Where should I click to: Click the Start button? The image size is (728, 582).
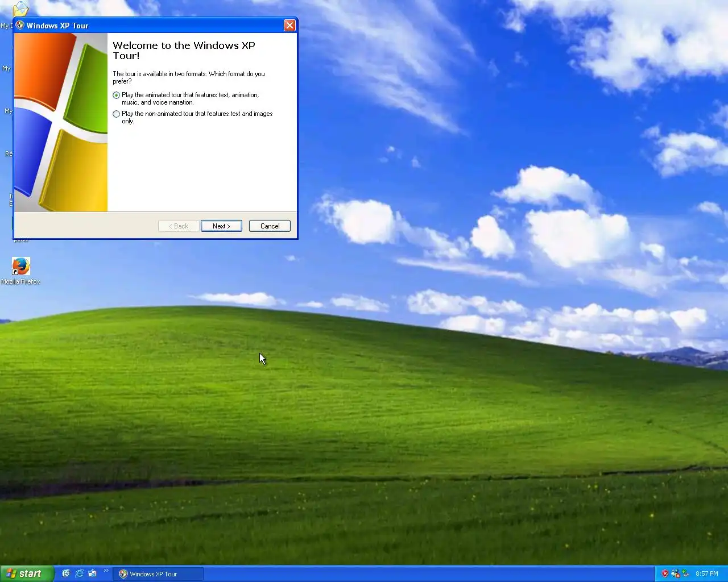point(27,573)
